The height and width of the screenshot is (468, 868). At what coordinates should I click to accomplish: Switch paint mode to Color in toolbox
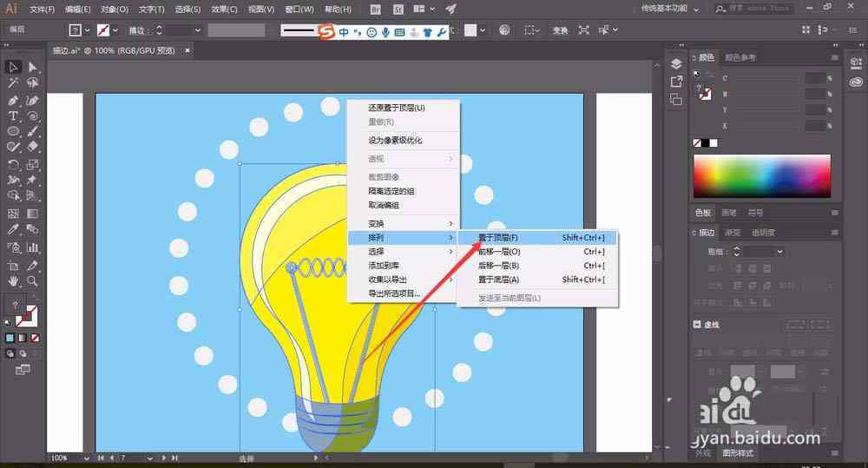pos(10,338)
